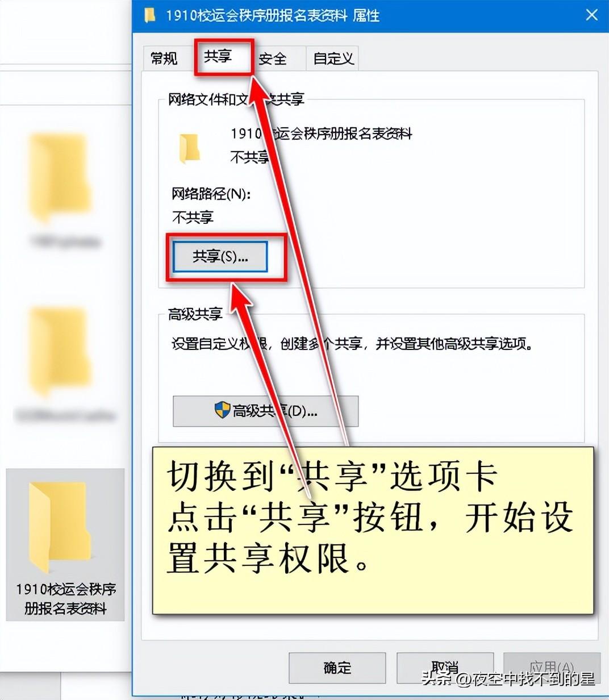
Task: Click the shield icon on 高级共享 button
Action: [222, 410]
